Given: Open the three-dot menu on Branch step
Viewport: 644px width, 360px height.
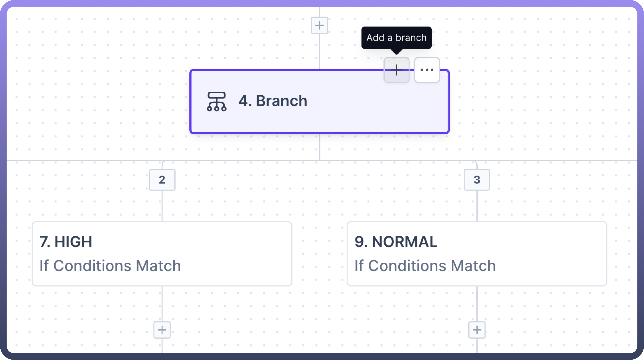Looking at the screenshot, I should tap(427, 70).
